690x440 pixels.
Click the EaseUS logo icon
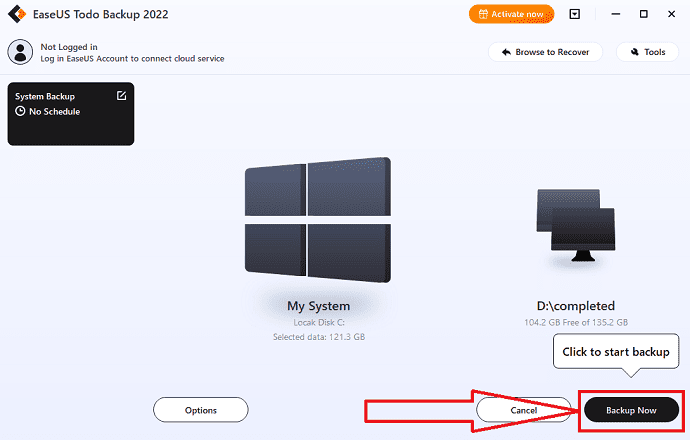point(17,14)
